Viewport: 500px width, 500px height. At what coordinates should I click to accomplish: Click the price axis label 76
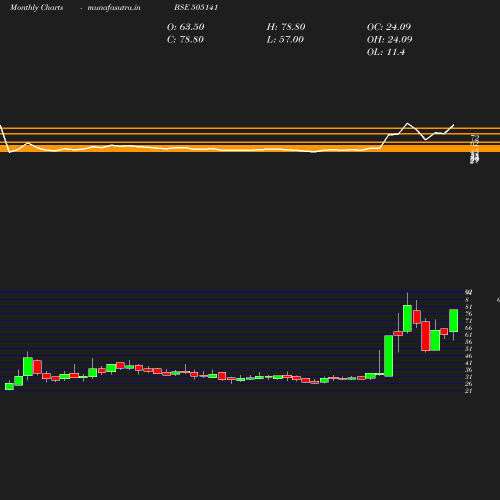pos(469,314)
